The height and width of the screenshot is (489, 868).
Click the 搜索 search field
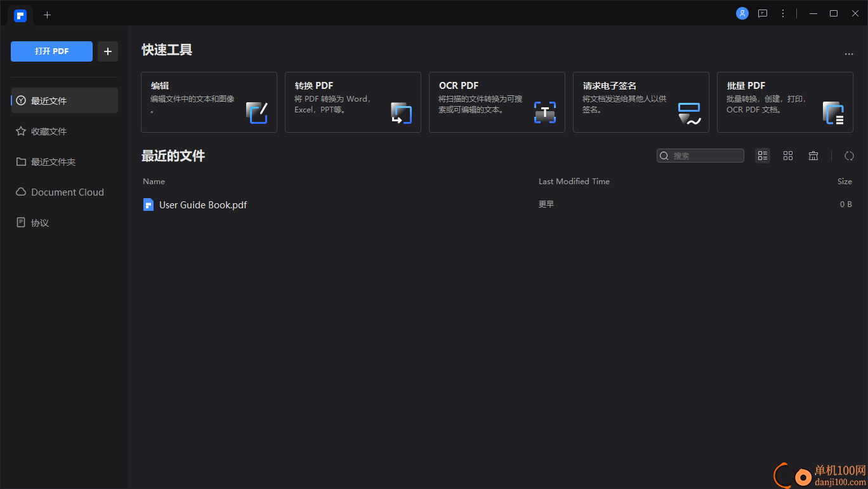click(700, 156)
